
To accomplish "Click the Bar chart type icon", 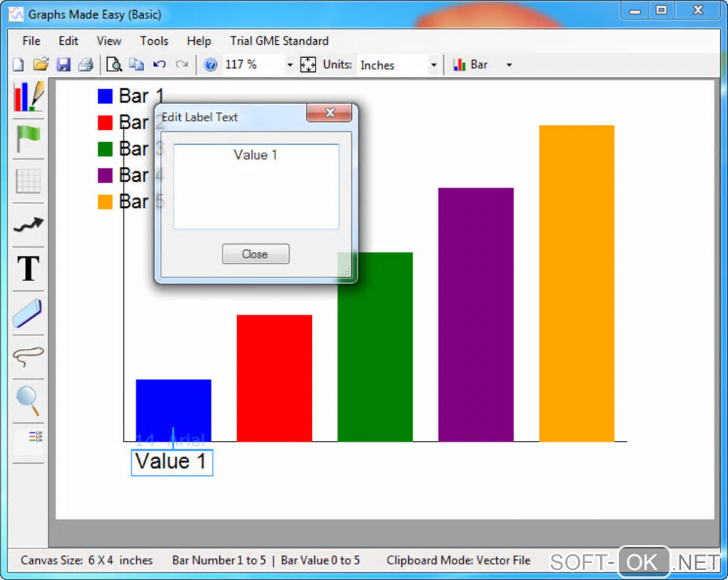I will pos(459,64).
